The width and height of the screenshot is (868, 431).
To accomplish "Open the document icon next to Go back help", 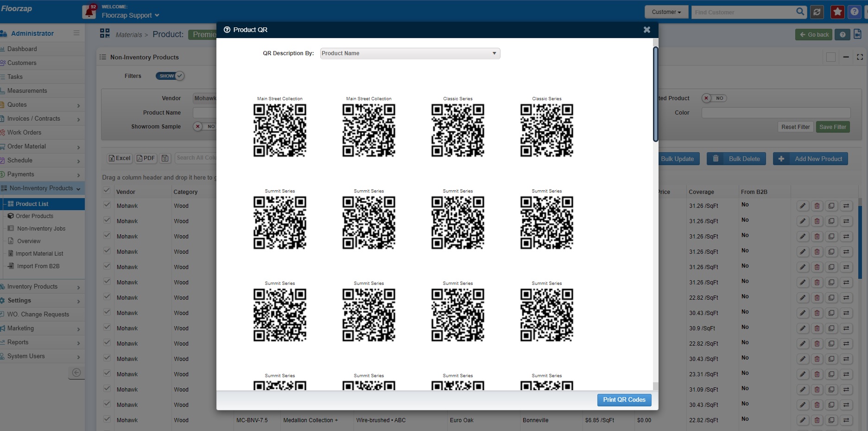I will 857,34.
